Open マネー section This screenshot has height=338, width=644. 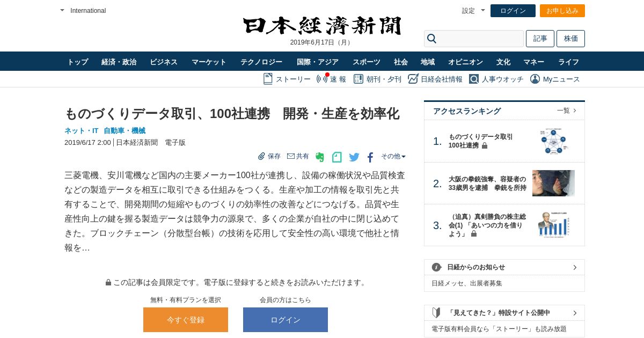pyautogui.click(x=534, y=62)
